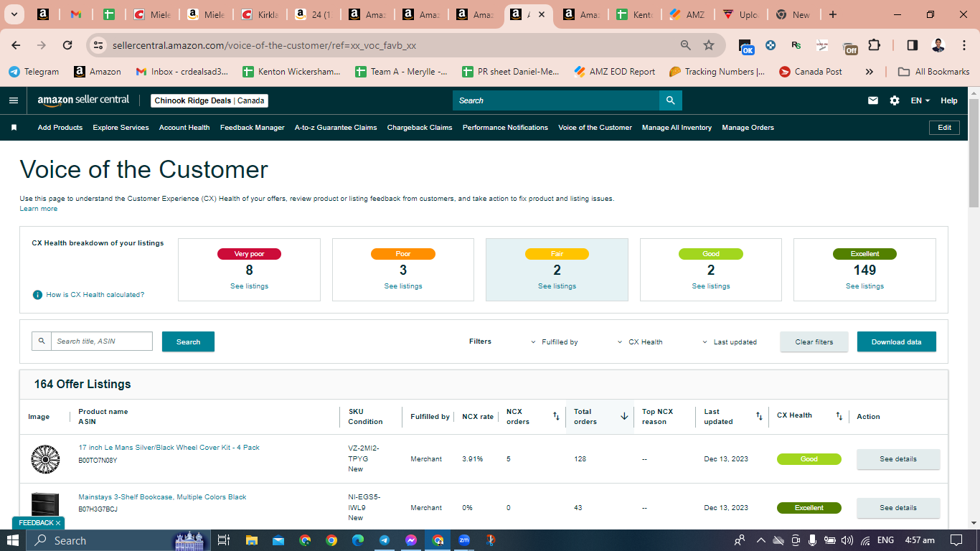Open the EN language dropdown
980x551 pixels.
[x=920, y=100]
